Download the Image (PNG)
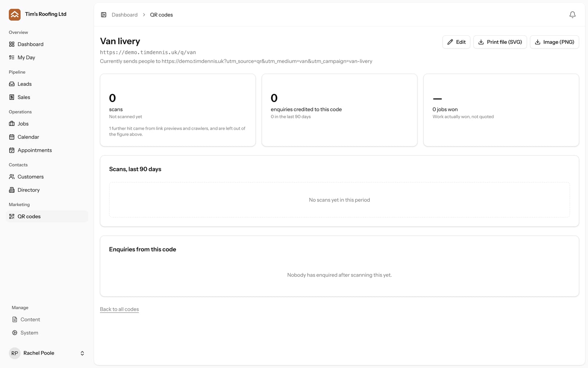This screenshot has height=368, width=588. click(555, 42)
